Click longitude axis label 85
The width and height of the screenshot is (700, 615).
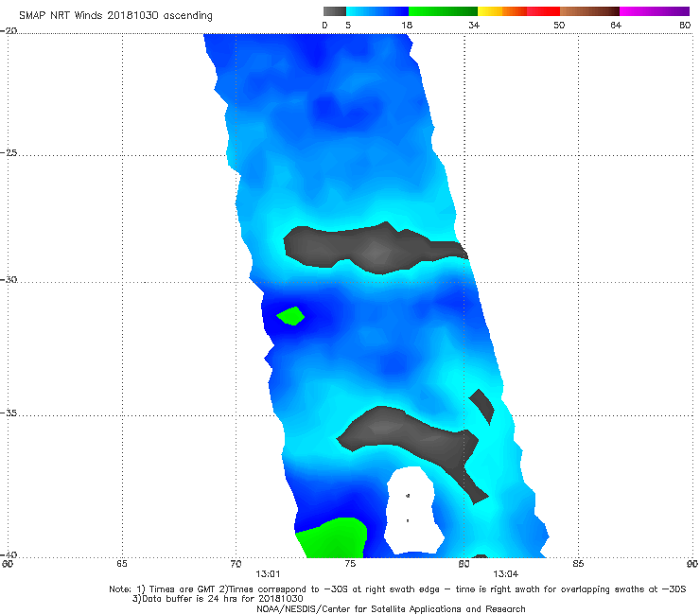click(x=578, y=564)
